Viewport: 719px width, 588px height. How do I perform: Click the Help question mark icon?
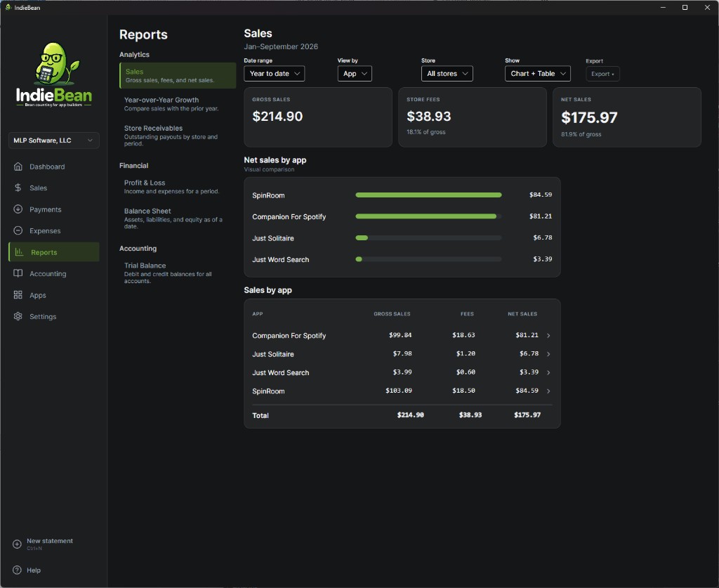coord(17,570)
